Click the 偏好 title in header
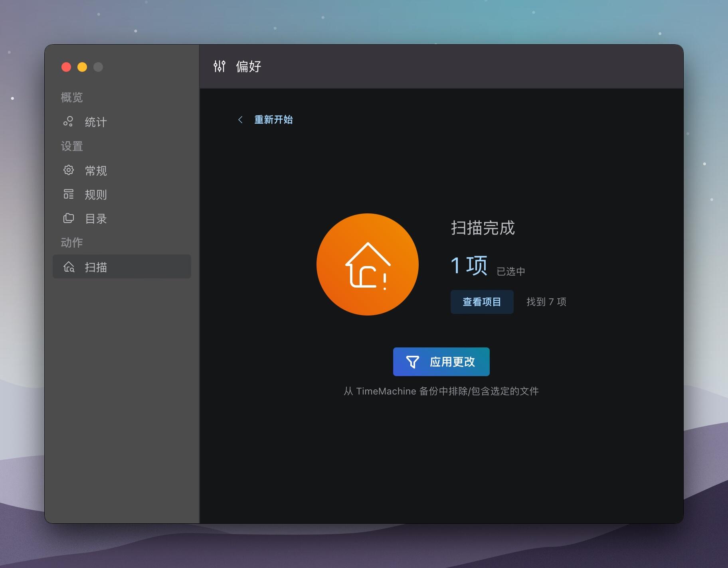Viewport: 728px width, 568px height. pos(248,66)
